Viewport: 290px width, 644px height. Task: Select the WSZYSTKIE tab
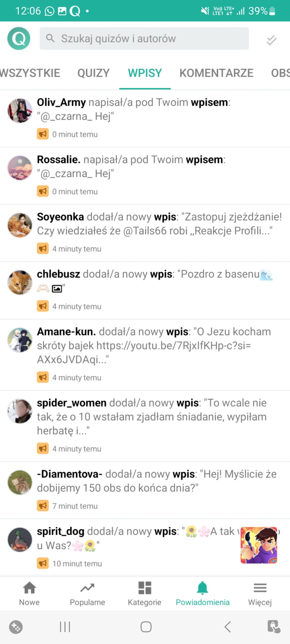coord(30,73)
